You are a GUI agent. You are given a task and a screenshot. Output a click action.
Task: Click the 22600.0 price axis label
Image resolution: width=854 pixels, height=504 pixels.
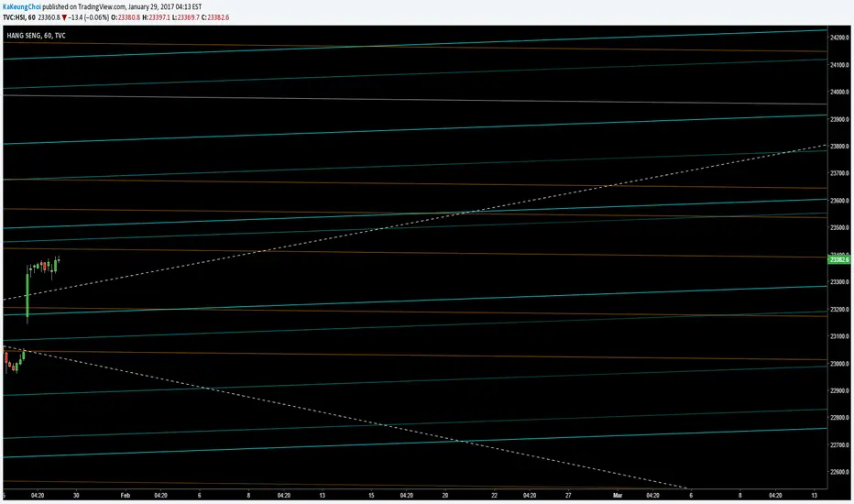839,473
